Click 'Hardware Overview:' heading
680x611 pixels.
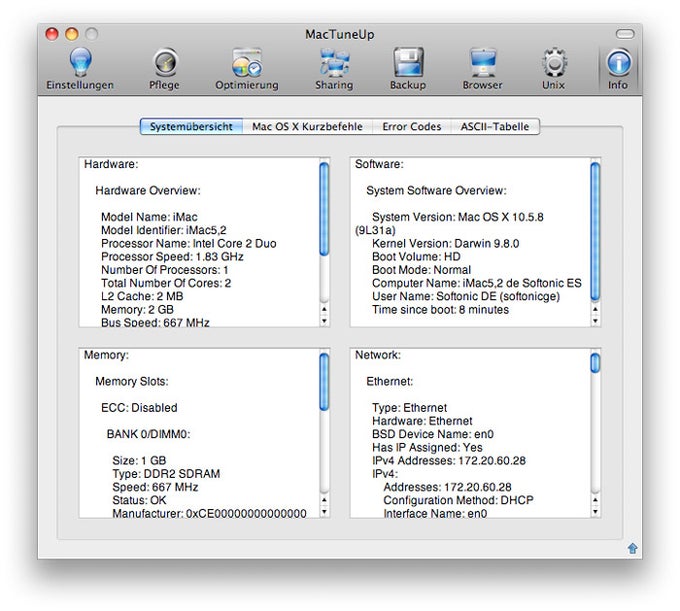coord(148,190)
